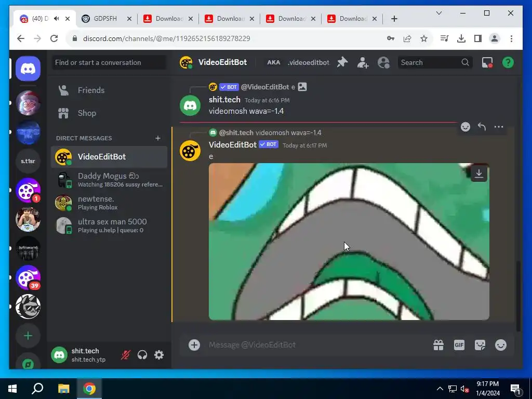Viewport: 532px width, 399px height.
Task: Open File Explorer from taskbar
Action: tap(63, 389)
